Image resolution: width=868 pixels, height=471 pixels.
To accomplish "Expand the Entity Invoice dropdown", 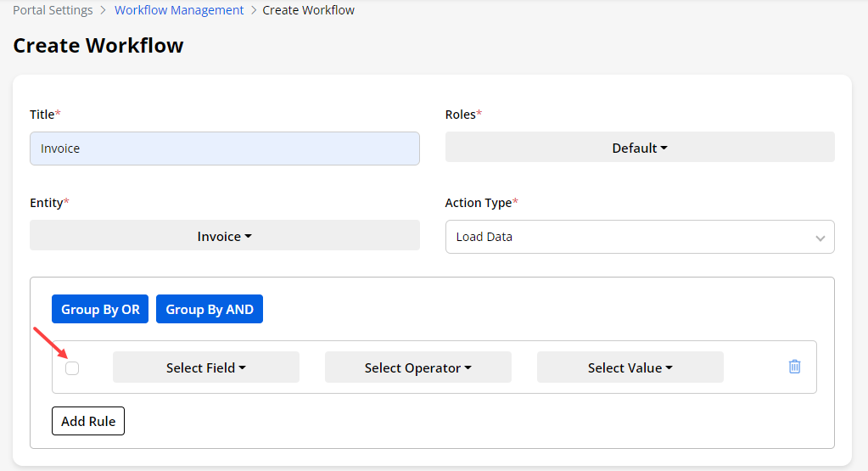I will coord(225,236).
